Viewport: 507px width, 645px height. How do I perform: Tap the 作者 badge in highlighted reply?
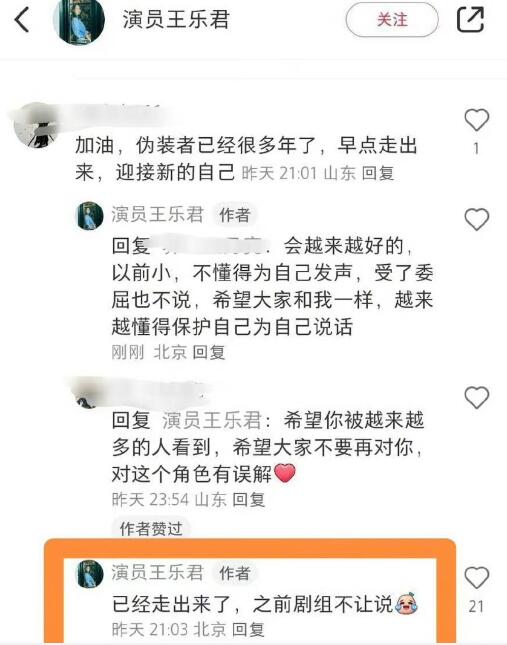pos(234,573)
